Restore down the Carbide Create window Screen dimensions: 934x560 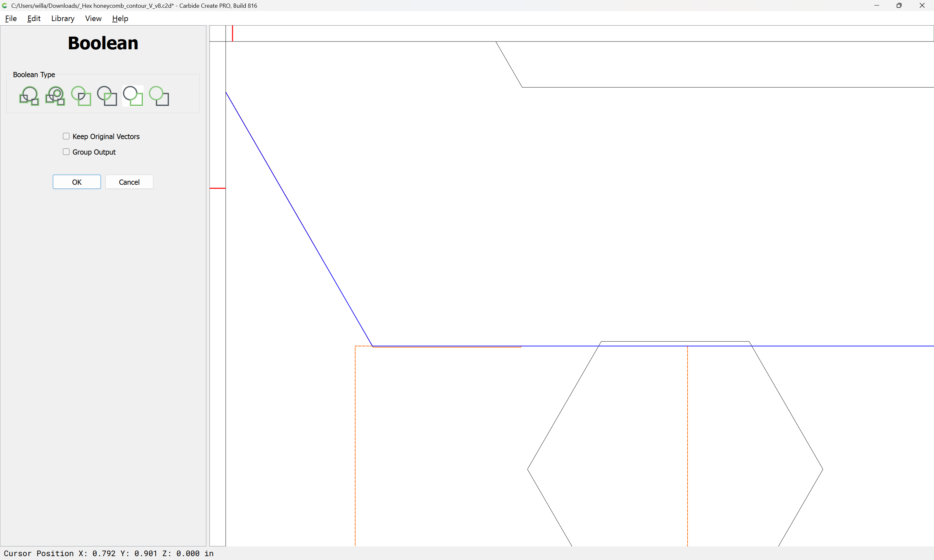(x=899, y=6)
